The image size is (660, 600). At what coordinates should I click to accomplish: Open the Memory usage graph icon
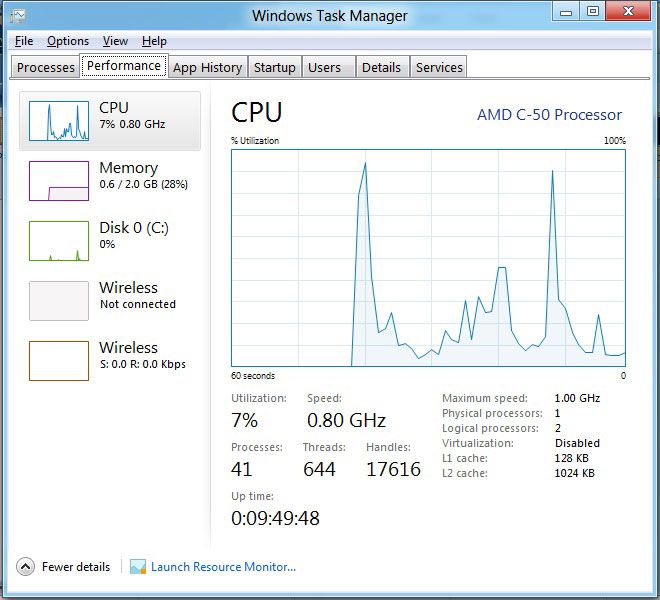[59, 181]
